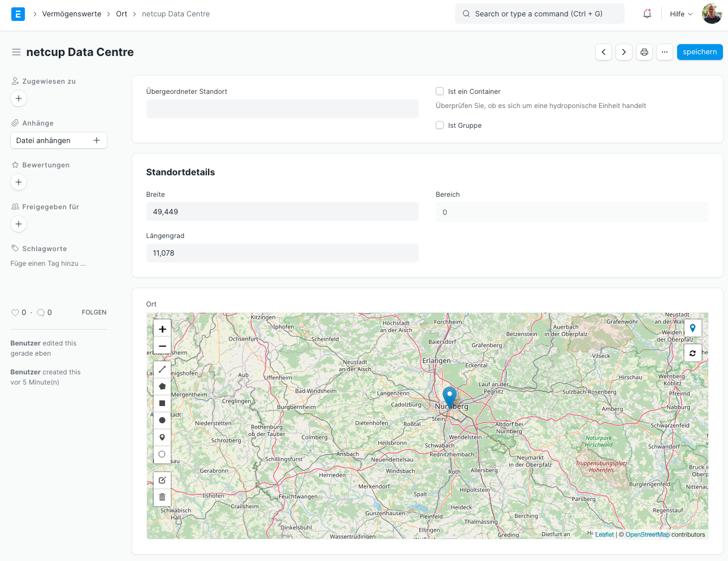Select the draw polygon map tool
728x561 pixels.
pos(162,386)
